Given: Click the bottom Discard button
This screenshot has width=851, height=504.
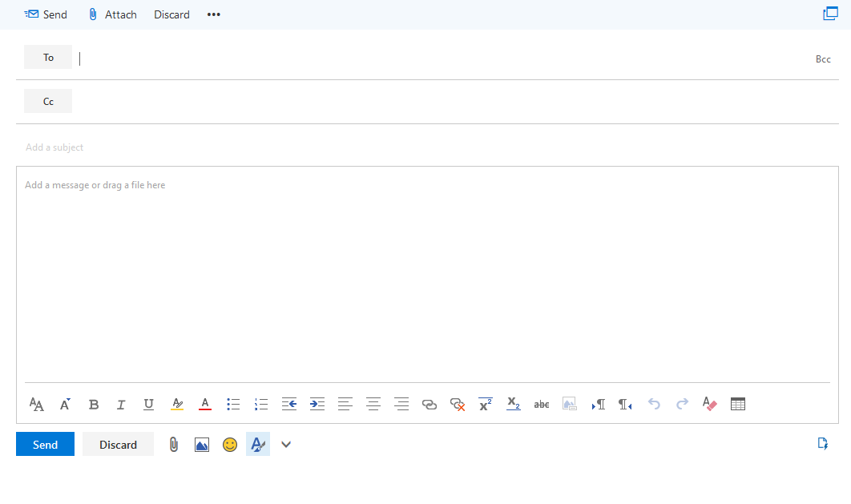Looking at the screenshot, I should (118, 445).
